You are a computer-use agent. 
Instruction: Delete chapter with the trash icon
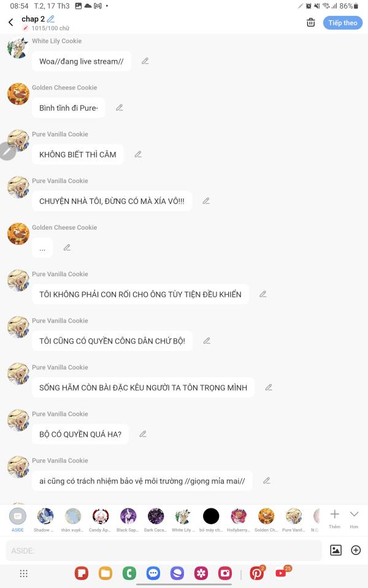310,23
